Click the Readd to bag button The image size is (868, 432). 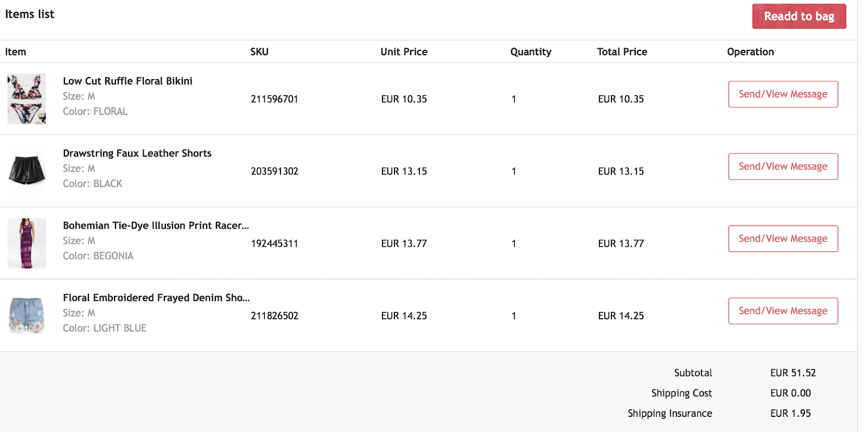point(799,16)
